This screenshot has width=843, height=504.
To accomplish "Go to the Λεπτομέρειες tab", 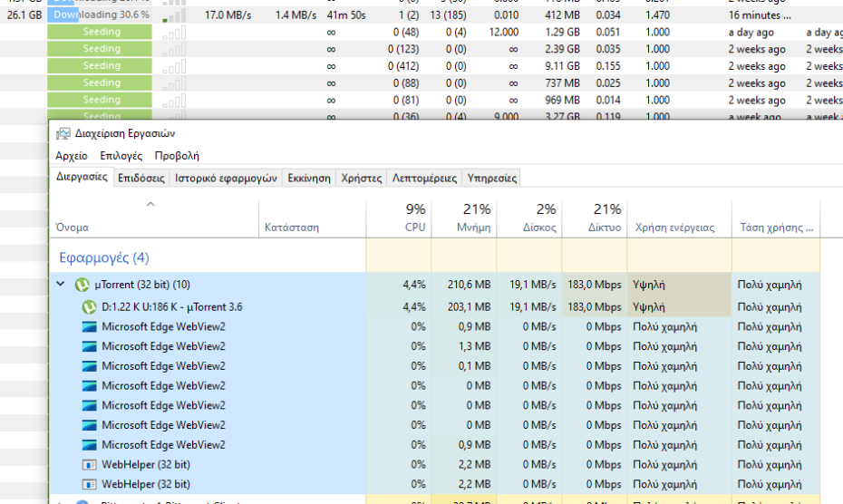I will [424, 179].
